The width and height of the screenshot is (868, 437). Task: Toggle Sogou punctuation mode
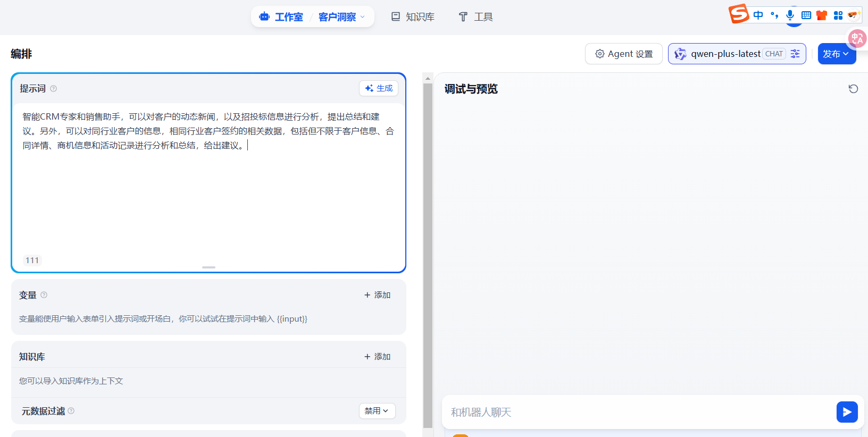(774, 15)
